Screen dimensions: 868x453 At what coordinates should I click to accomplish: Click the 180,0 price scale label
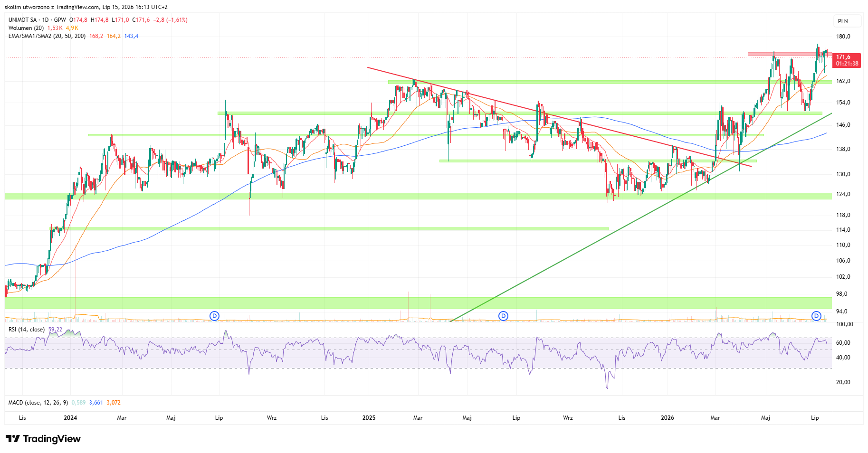843,37
